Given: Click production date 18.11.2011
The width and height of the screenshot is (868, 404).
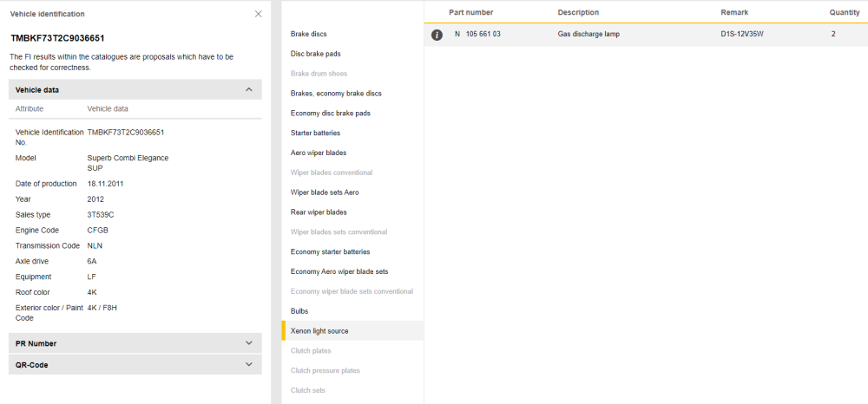Looking at the screenshot, I should [105, 184].
